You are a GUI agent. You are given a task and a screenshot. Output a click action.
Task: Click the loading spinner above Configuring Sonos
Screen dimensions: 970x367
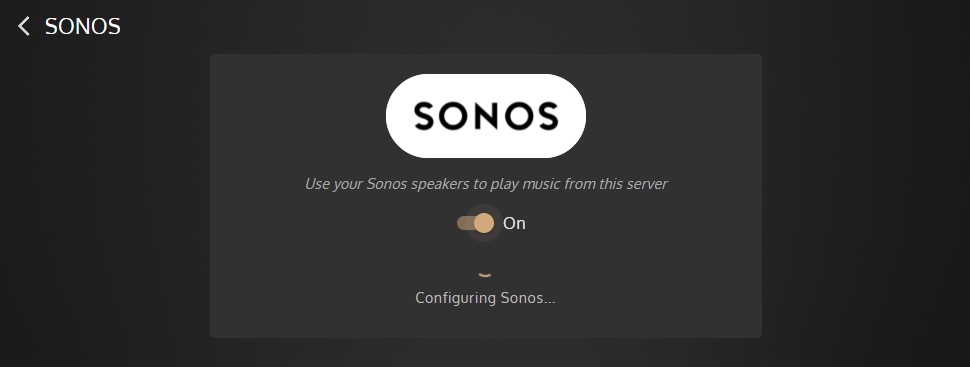[485, 274]
